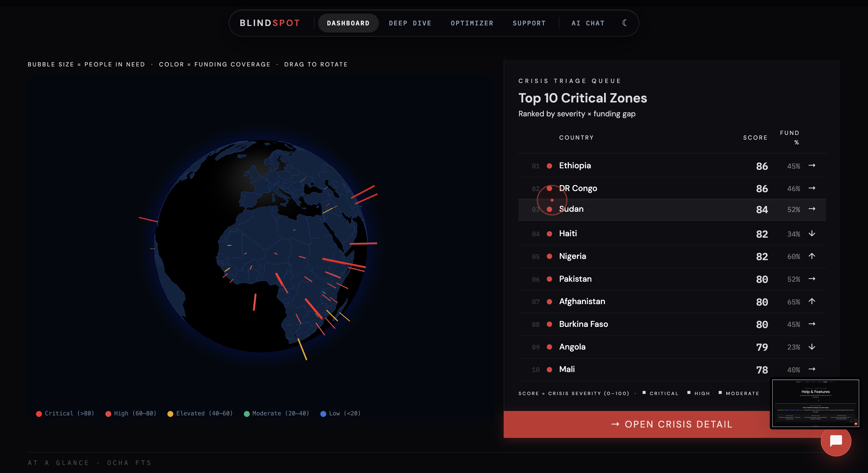Open the floating chat bubble

[836, 441]
